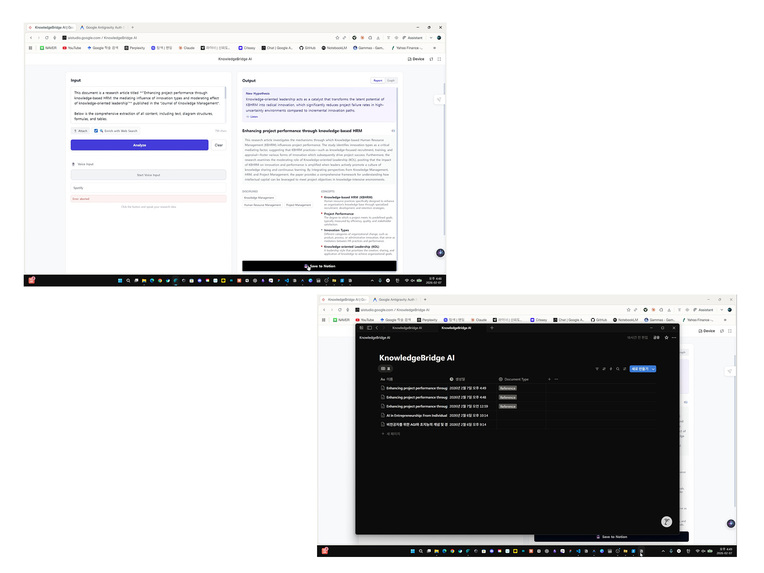The width and height of the screenshot is (764, 573).
Task: Open the NotebookLM bookmark in the browser behind Notion
Action: click(x=626, y=320)
